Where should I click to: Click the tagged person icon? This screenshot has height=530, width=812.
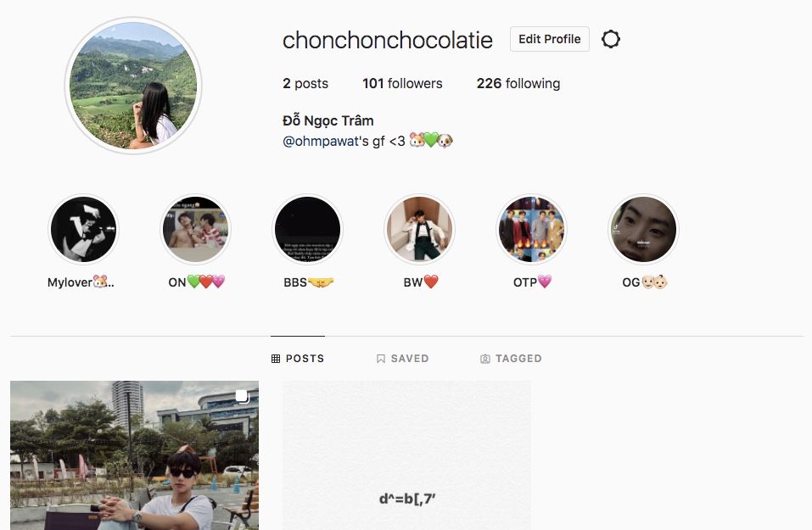[x=484, y=359]
